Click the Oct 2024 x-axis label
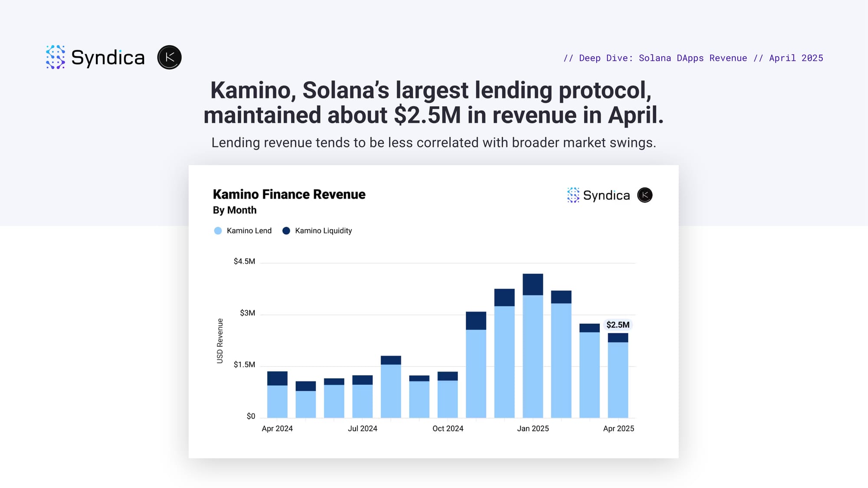 (448, 429)
